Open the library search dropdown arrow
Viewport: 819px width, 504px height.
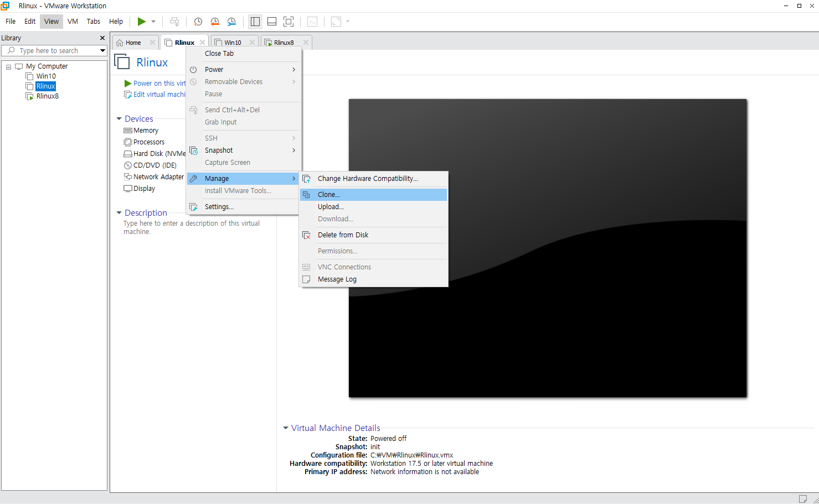pos(102,50)
